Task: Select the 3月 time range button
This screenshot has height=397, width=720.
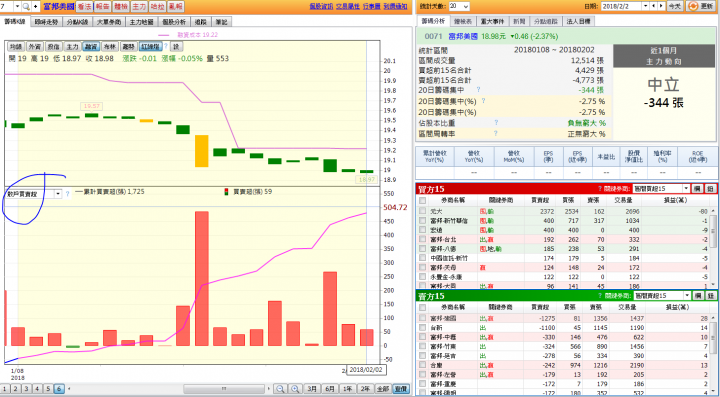Action: tap(312, 389)
